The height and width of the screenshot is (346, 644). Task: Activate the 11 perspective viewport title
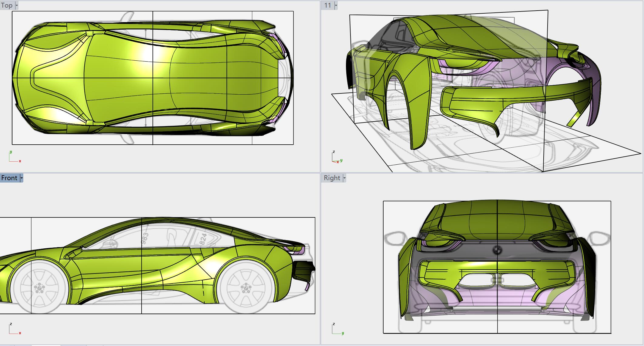pos(327,5)
